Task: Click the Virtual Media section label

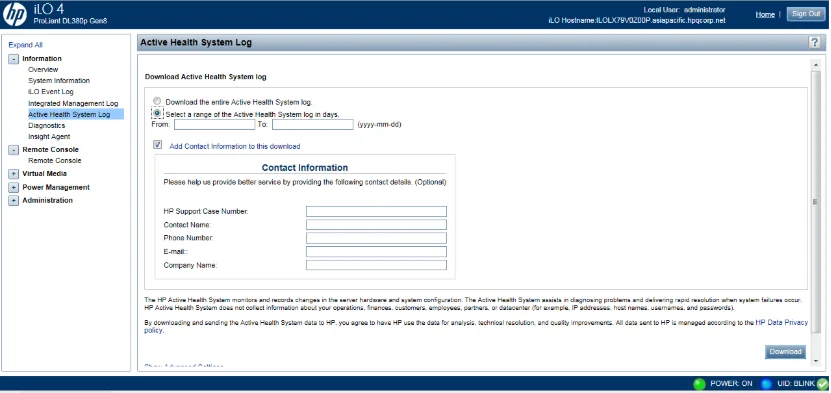Action: pyautogui.click(x=45, y=174)
